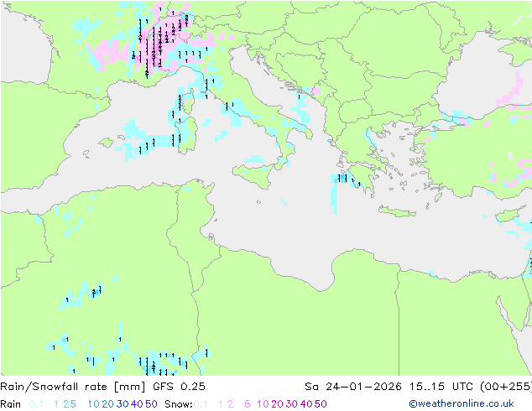Select the Rain 30 legend value
The image size is (532, 411).
click(x=123, y=404)
